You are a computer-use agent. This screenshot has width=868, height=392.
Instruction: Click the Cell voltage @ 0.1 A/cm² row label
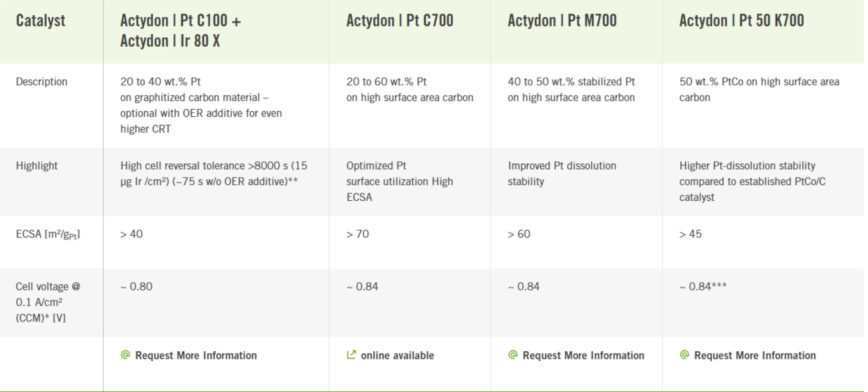[48, 302]
